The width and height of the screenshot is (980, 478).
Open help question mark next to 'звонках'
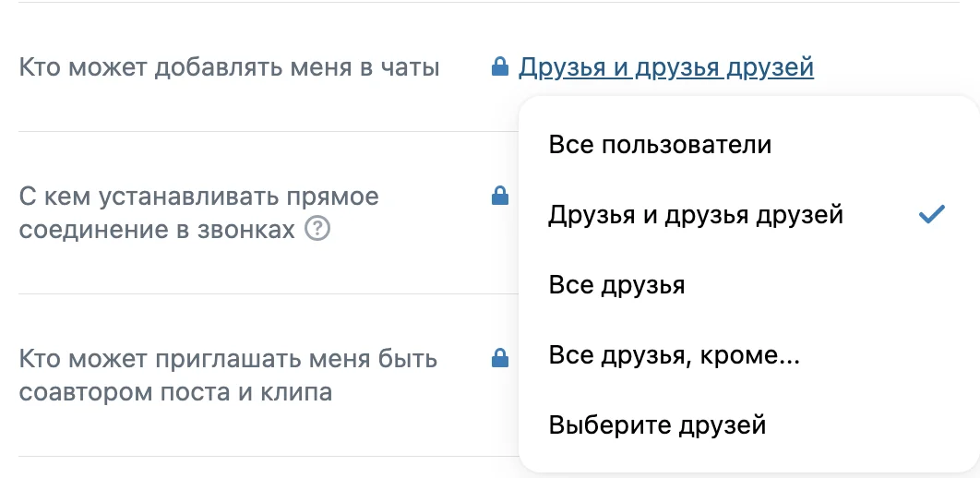(317, 230)
